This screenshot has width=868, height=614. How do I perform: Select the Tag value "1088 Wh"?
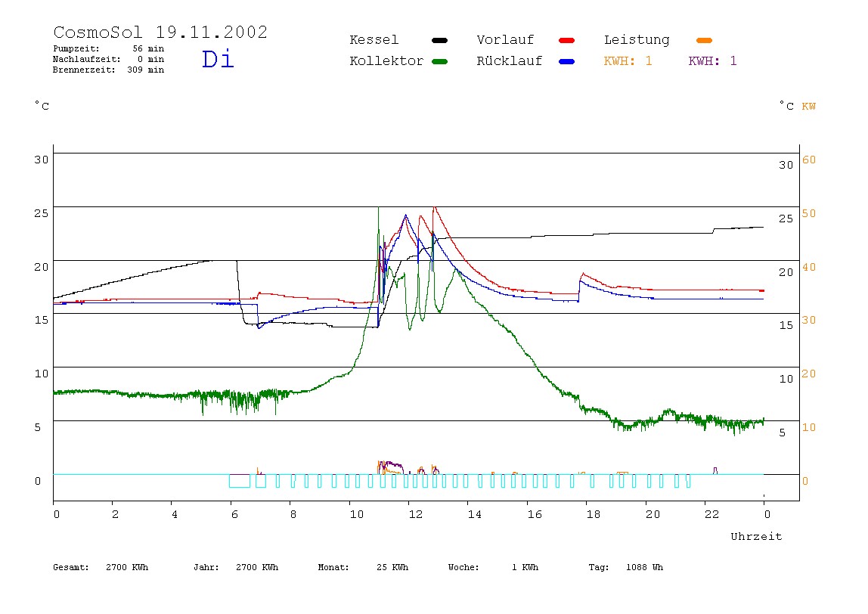(x=645, y=567)
